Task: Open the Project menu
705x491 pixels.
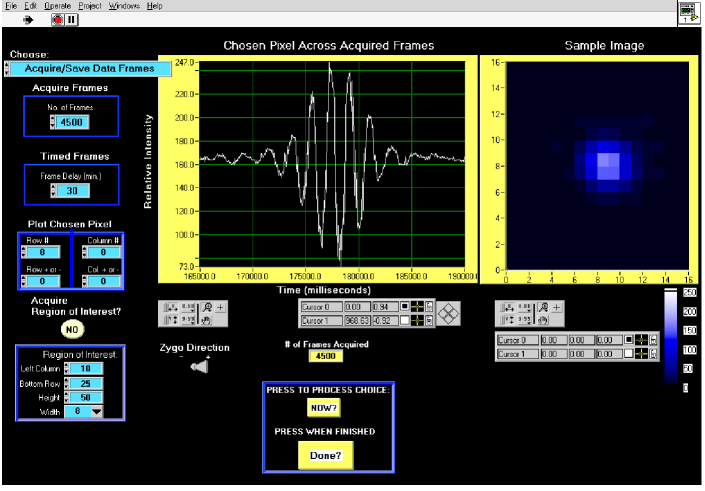Action: [x=90, y=6]
